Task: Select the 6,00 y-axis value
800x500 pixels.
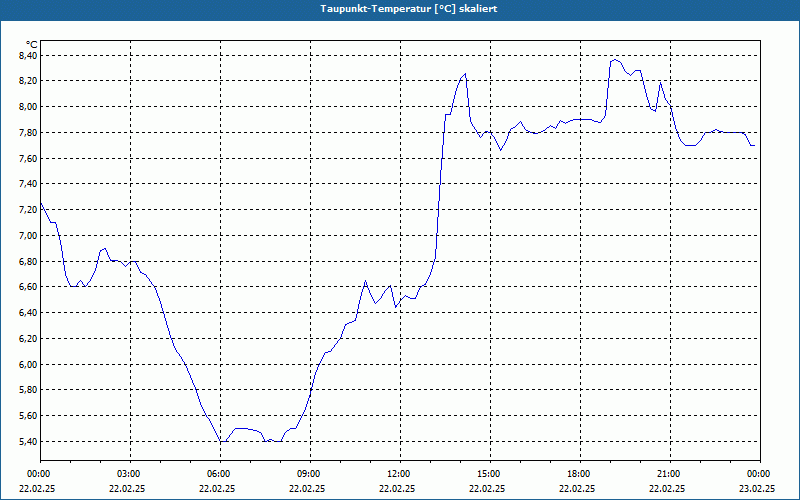Action: pyautogui.click(x=28, y=364)
